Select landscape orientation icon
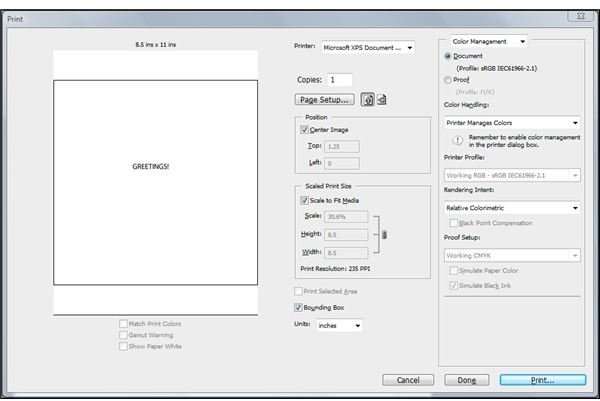Image resolution: width=600 pixels, height=401 pixels. [382, 100]
